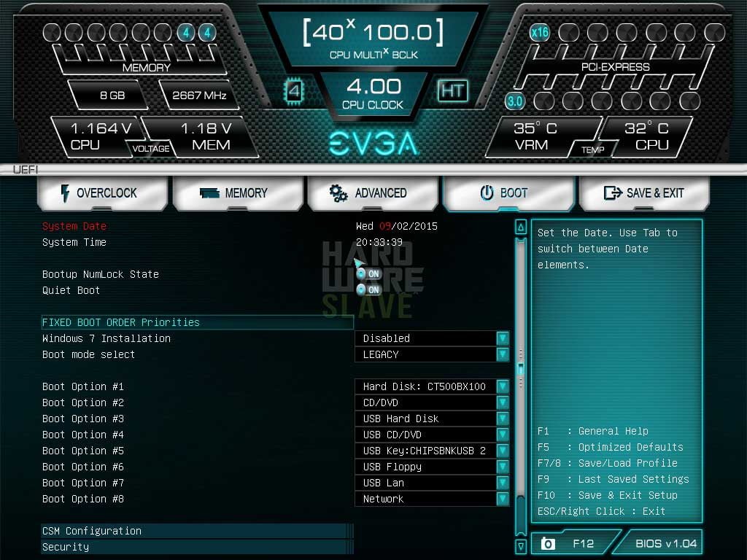Click the scroll up arrow button

521,227
